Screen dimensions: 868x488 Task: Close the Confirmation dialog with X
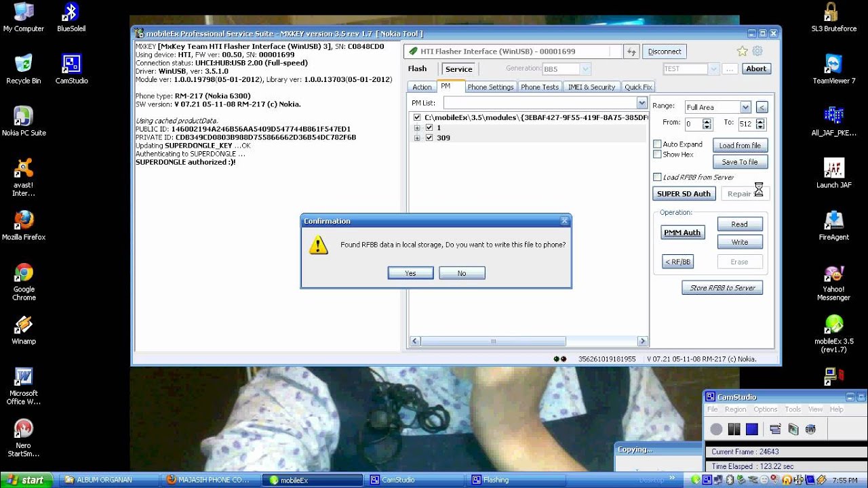coord(564,221)
